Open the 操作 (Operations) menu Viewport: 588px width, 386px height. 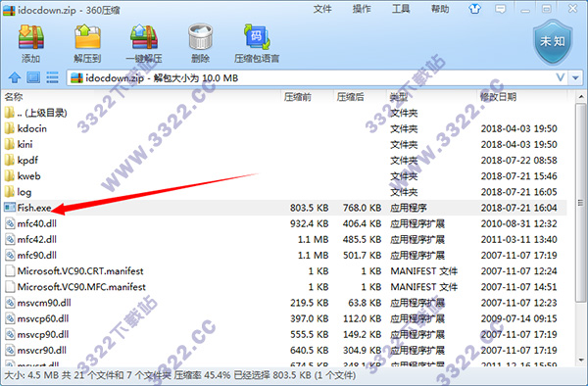(362, 9)
